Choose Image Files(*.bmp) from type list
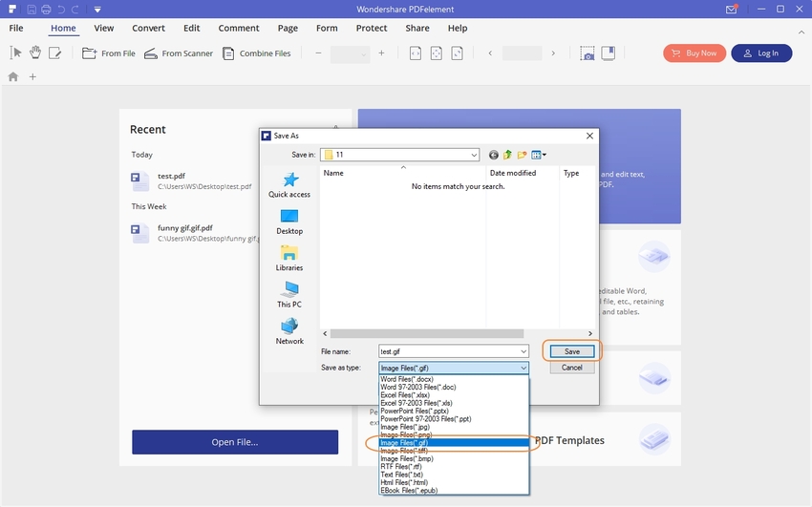 (x=454, y=458)
